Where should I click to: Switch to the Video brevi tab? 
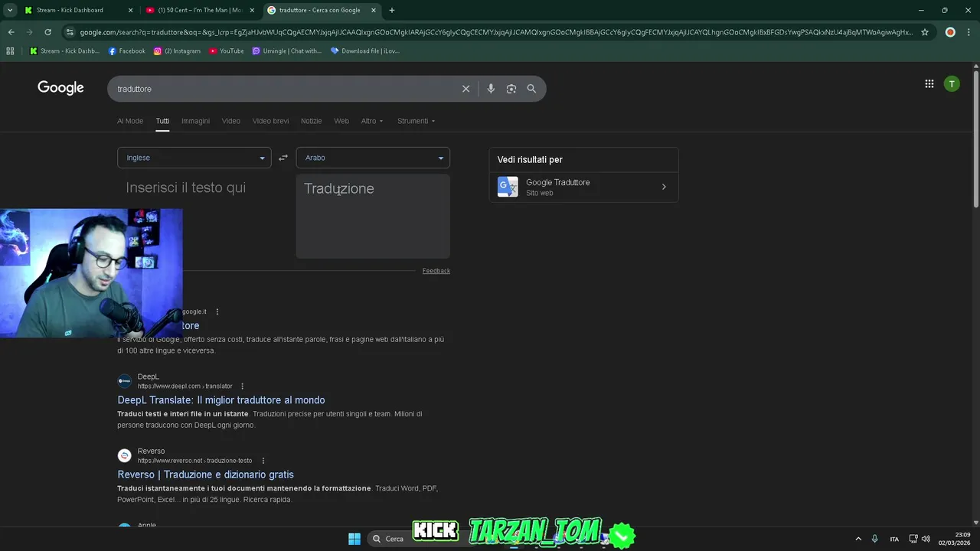(270, 121)
